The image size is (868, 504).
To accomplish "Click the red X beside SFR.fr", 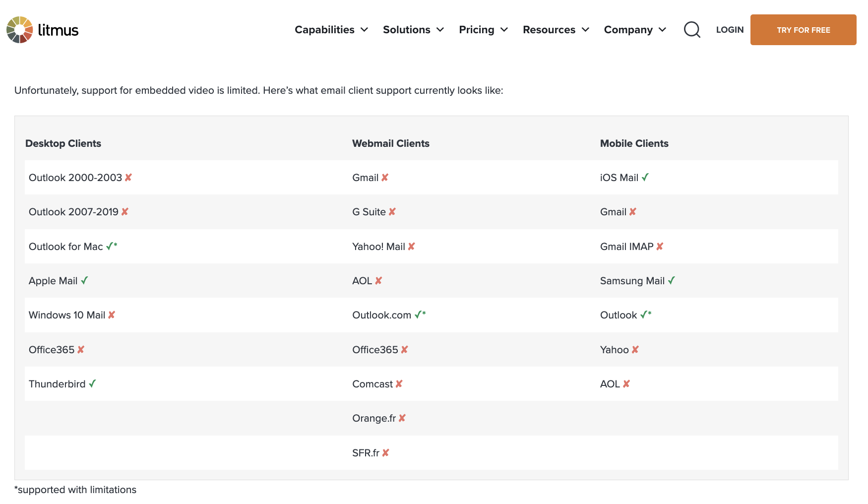I will point(386,453).
